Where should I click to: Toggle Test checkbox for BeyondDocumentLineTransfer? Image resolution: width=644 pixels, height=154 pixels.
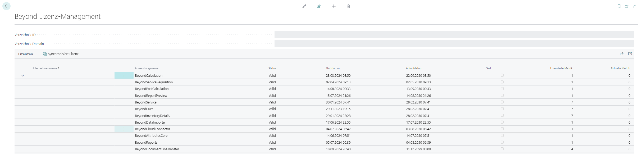(502, 149)
